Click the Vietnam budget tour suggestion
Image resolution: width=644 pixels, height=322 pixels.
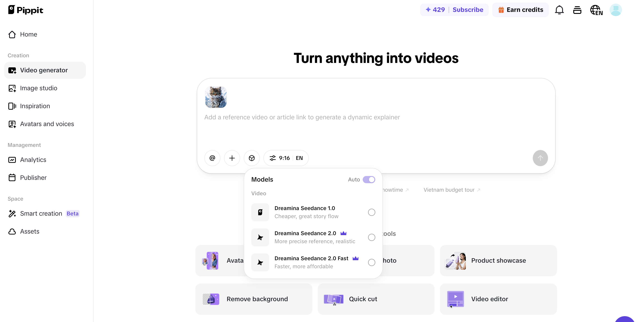coord(452,190)
